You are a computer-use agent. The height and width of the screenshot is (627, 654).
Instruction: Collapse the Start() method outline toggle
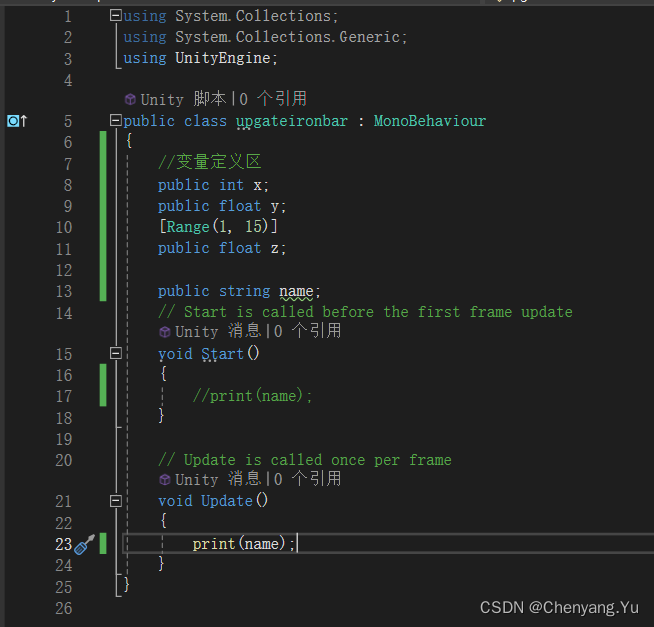point(116,353)
